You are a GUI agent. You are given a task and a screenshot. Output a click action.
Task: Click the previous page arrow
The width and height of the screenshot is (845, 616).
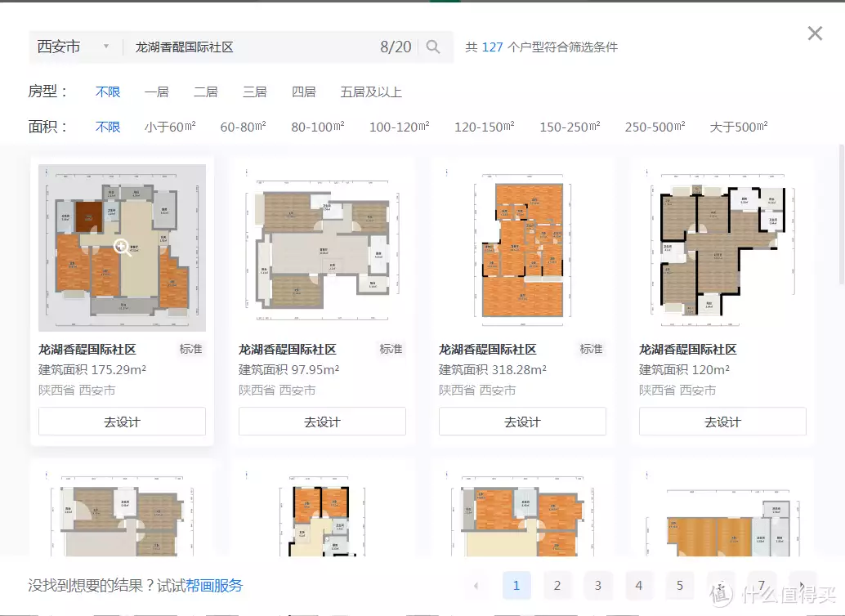pyautogui.click(x=476, y=585)
